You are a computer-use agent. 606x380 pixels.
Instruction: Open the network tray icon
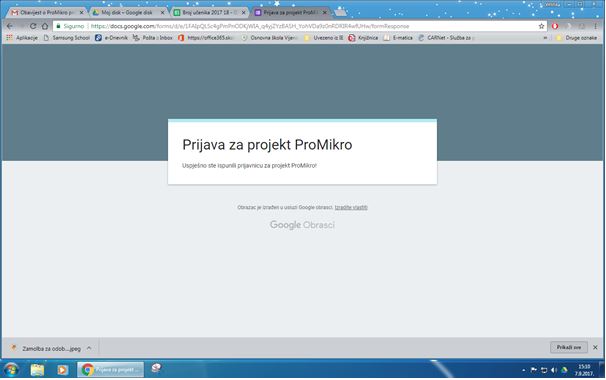(x=544, y=370)
